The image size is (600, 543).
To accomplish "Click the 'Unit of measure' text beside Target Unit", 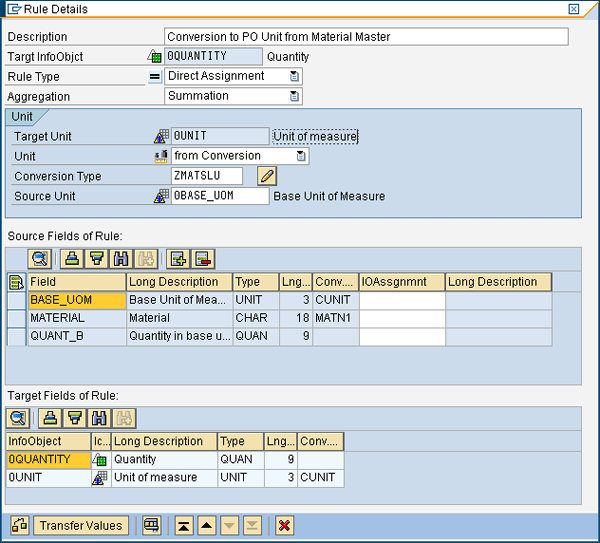I will click(315, 136).
